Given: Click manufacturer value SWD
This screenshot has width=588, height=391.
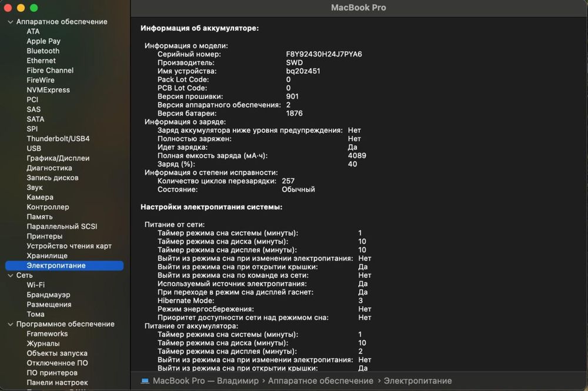Looking at the screenshot, I should [x=294, y=62].
